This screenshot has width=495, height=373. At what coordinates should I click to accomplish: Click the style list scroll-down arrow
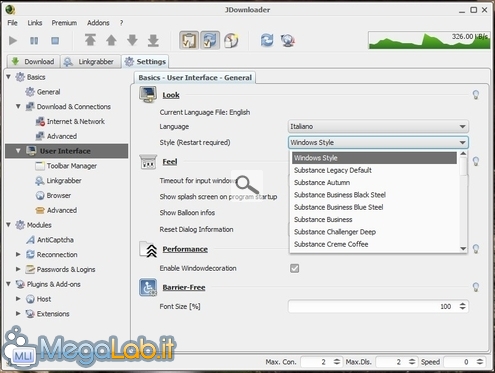click(x=463, y=248)
